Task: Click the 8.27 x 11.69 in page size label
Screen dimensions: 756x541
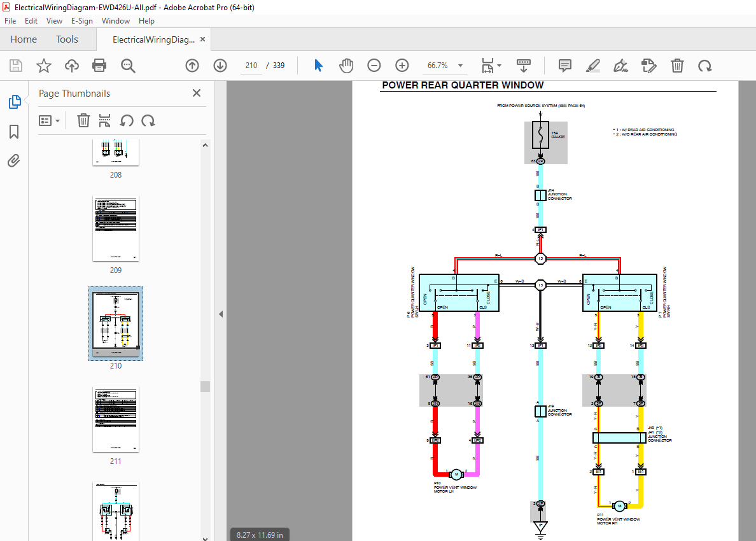Action: (260, 535)
